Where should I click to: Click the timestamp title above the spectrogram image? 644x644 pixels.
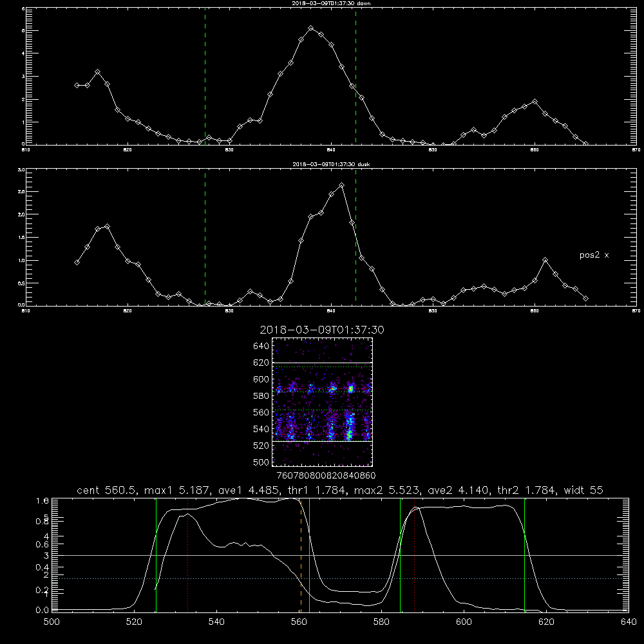(322, 330)
